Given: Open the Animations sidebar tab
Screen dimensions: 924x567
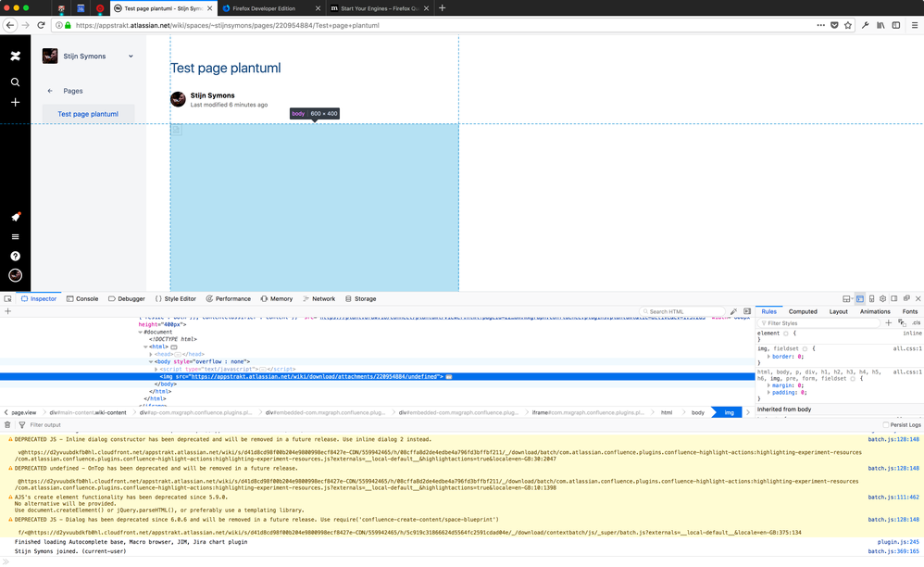Looking at the screenshot, I should [x=875, y=311].
